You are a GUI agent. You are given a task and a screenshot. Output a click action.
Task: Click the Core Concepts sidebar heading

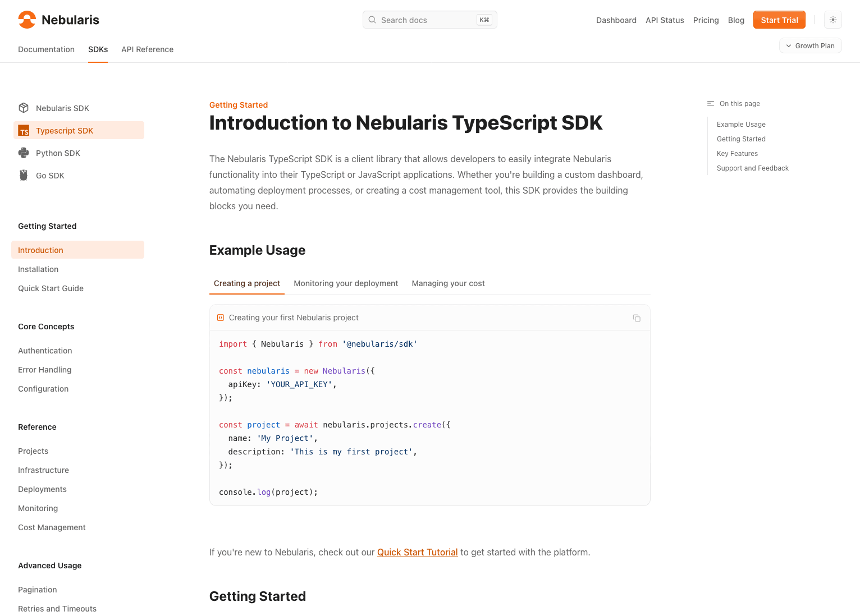46,327
